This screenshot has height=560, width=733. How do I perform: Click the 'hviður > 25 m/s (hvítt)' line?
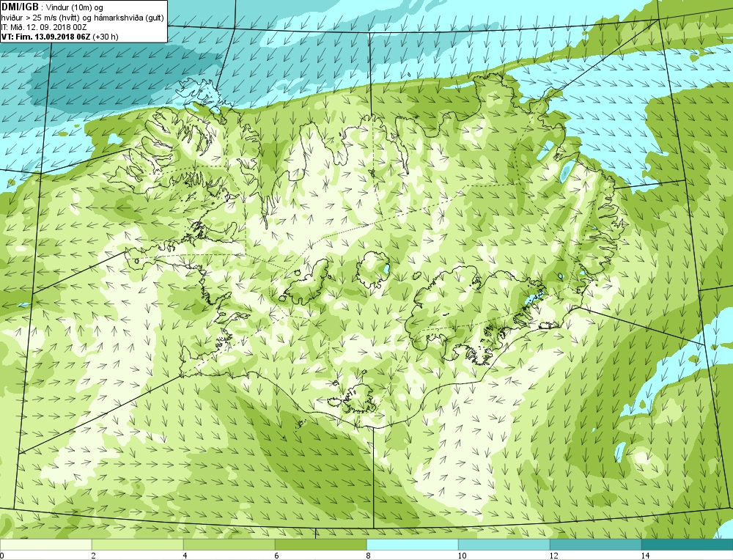click(x=40, y=18)
